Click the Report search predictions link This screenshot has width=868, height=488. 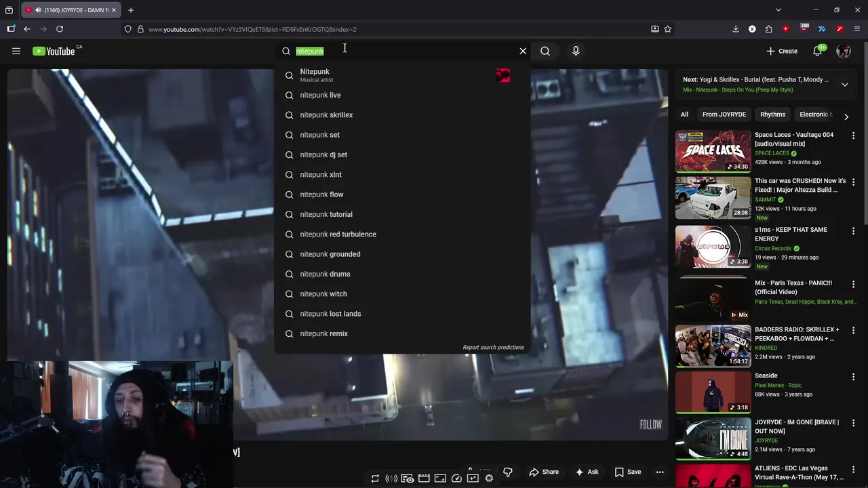tap(493, 347)
